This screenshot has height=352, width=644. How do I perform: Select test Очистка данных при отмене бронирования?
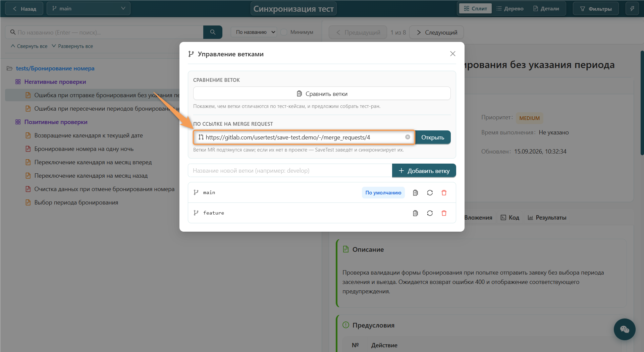(104, 189)
